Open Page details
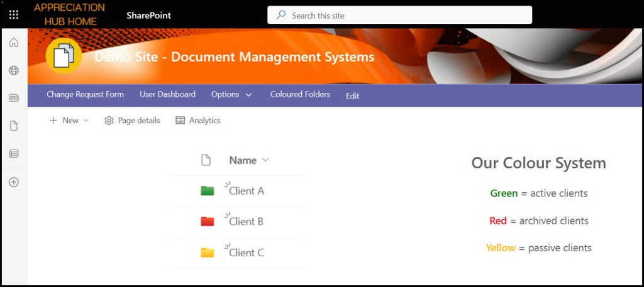This screenshot has height=287, width=644. 132,121
